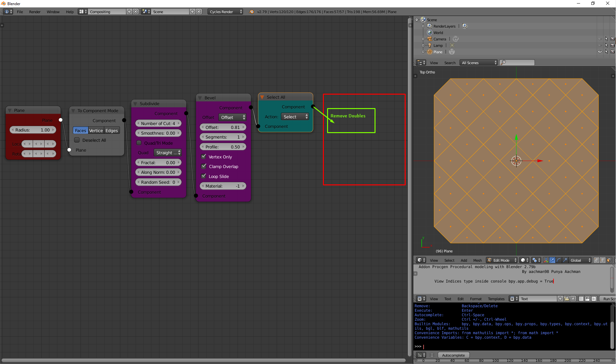Open the Templates menu in the text editor

(x=496, y=299)
